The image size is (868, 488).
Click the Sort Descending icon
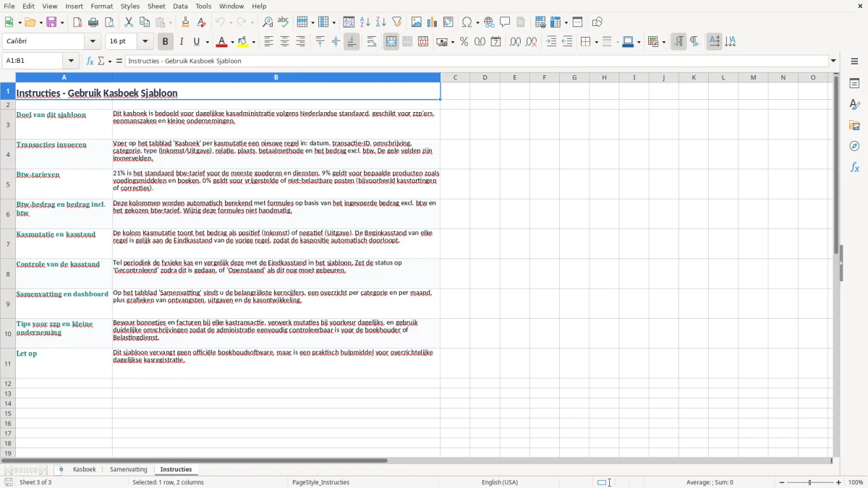click(x=381, y=22)
